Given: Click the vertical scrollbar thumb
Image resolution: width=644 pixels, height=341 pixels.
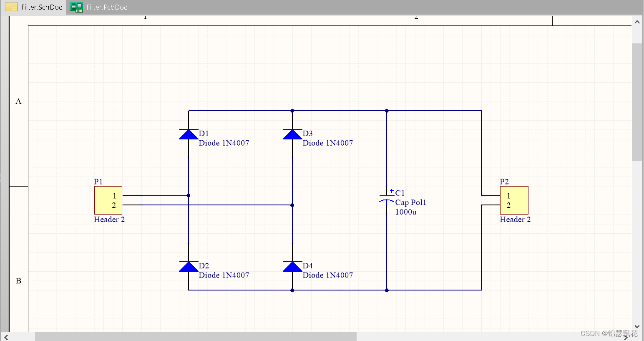Looking at the screenshot, I should (637, 102).
